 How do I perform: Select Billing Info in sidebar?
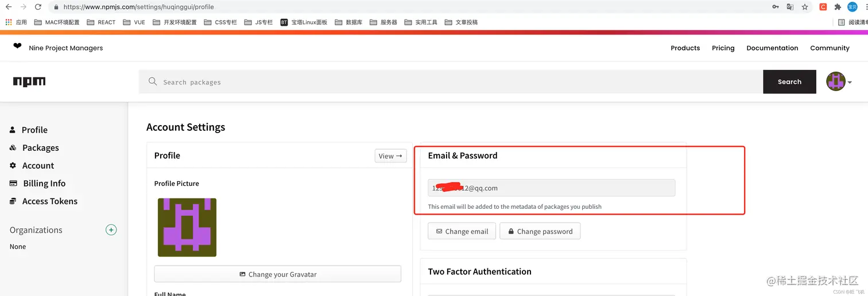[37, 184]
